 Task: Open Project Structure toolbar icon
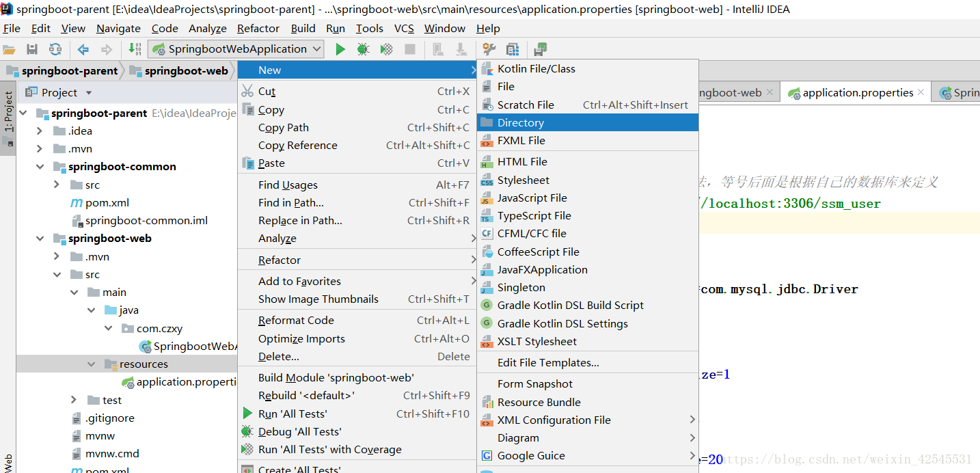512,49
